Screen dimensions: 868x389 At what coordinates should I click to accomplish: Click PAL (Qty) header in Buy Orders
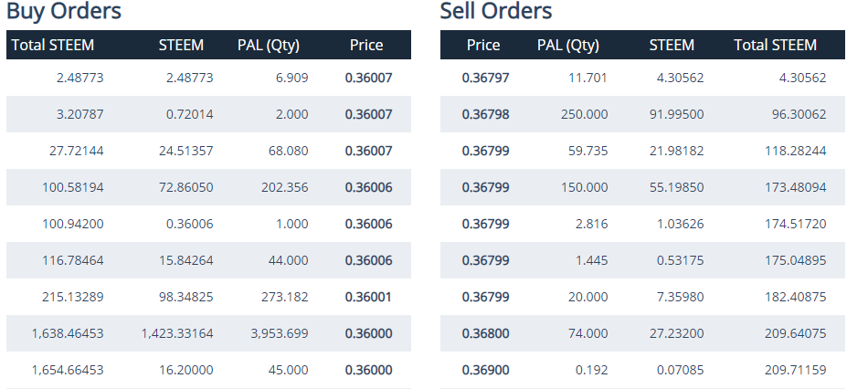269,45
